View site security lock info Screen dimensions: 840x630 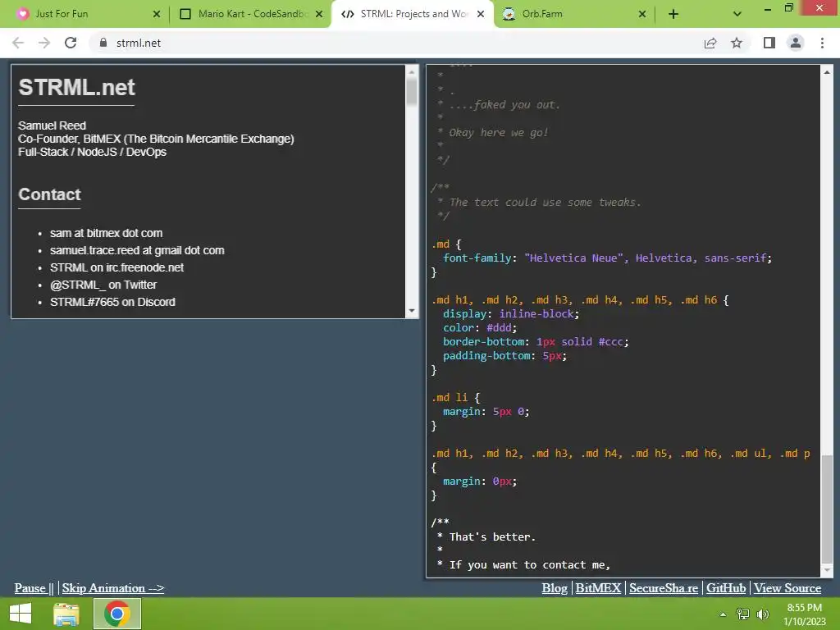103,43
